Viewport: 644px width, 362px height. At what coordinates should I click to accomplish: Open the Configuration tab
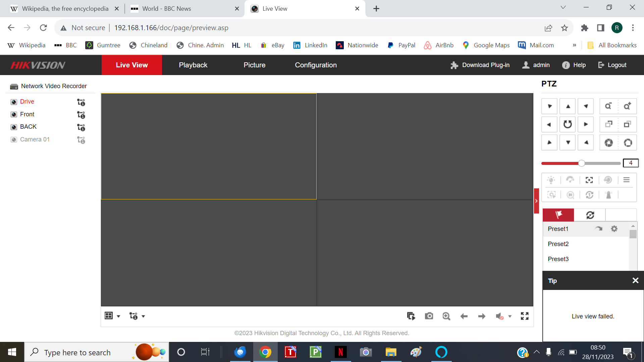click(x=316, y=65)
